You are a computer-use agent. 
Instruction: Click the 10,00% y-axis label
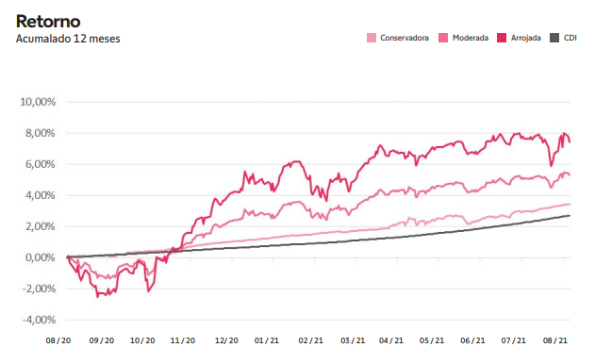(x=38, y=102)
